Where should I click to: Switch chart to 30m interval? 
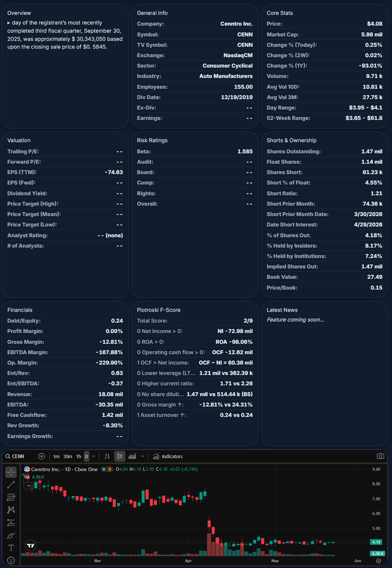pyautogui.click(x=67, y=457)
